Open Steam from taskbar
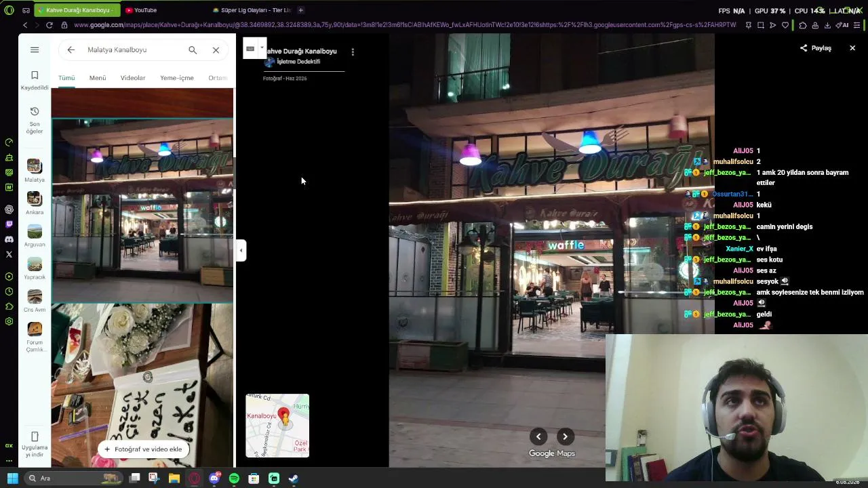Image resolution: width=868 pixels, height=488 pixels. tap(294, 479)
